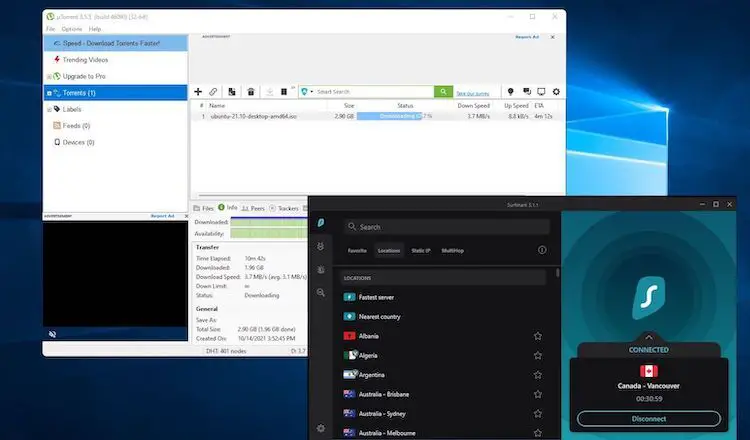Switch to the Favorite tab in Surfshark
The width and height of the screenshot is (750, 440).
pyautogui.click(x=357, y=251)
